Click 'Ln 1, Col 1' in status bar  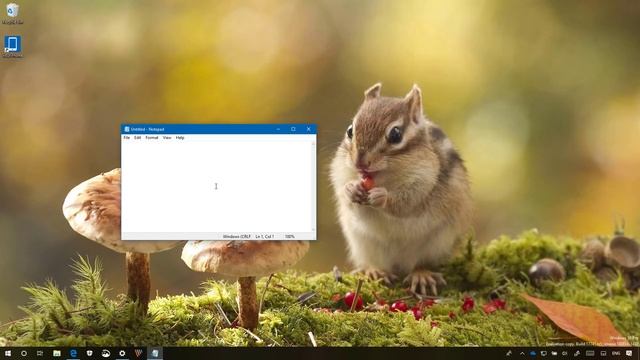pyautogui.click(x=265, y=236)
